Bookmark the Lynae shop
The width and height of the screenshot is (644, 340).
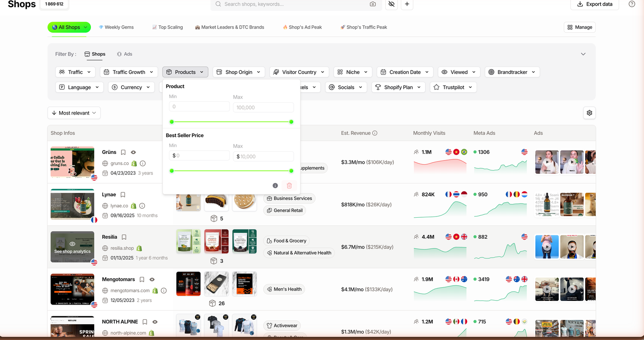tap(123, 195)
